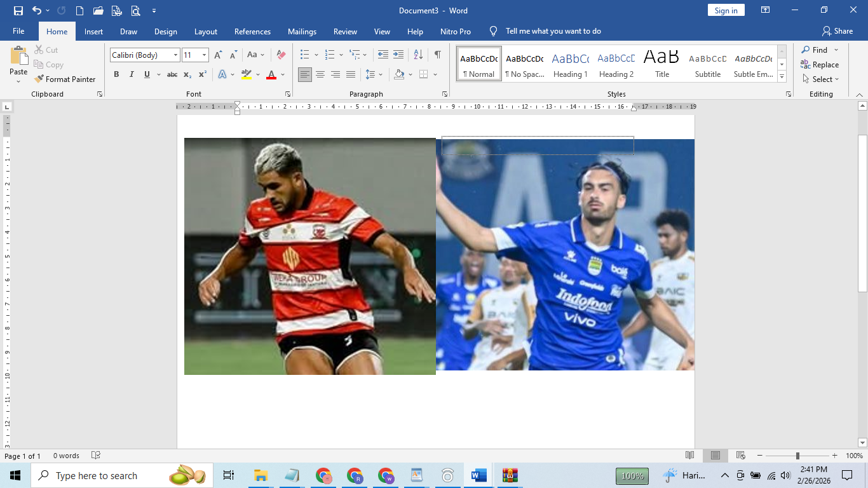This screenshot has width=868, height=488.
Task: Toggle italic formatting
Action: pos(131,74)
